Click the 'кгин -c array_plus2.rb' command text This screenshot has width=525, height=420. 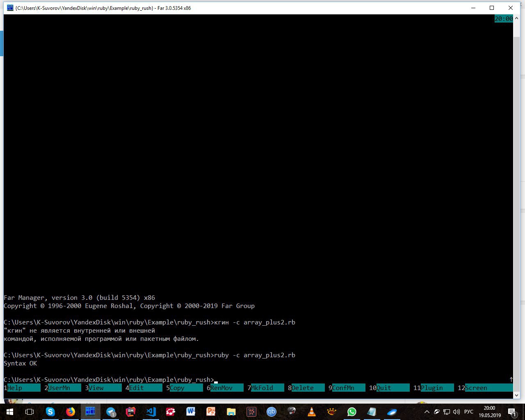tap(255, 322)
